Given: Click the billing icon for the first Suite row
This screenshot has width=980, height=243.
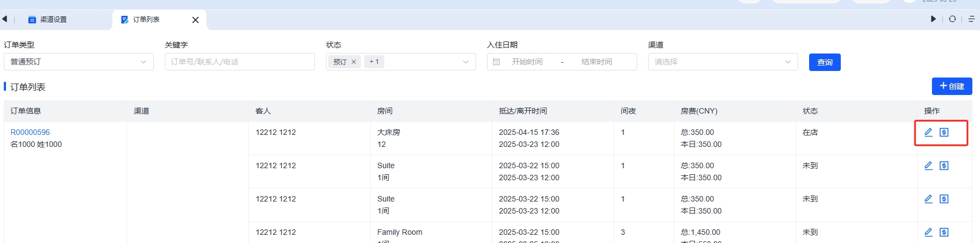Looking at the screenshot, I should pyautogui.click(x=944, y=165).
